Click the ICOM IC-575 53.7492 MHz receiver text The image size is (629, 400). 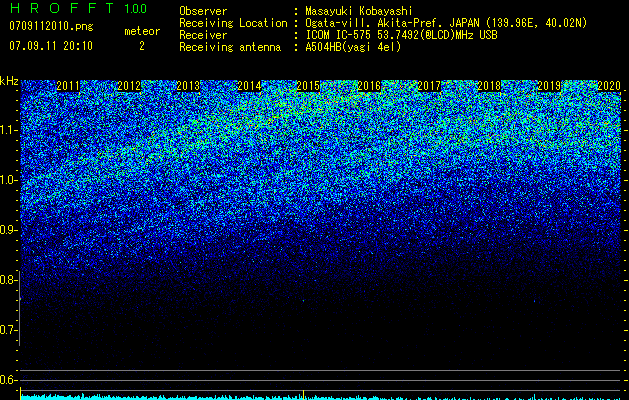point(401,35)
